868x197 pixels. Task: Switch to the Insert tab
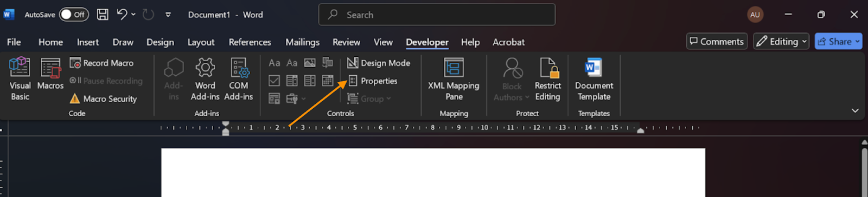coord(88,42)
